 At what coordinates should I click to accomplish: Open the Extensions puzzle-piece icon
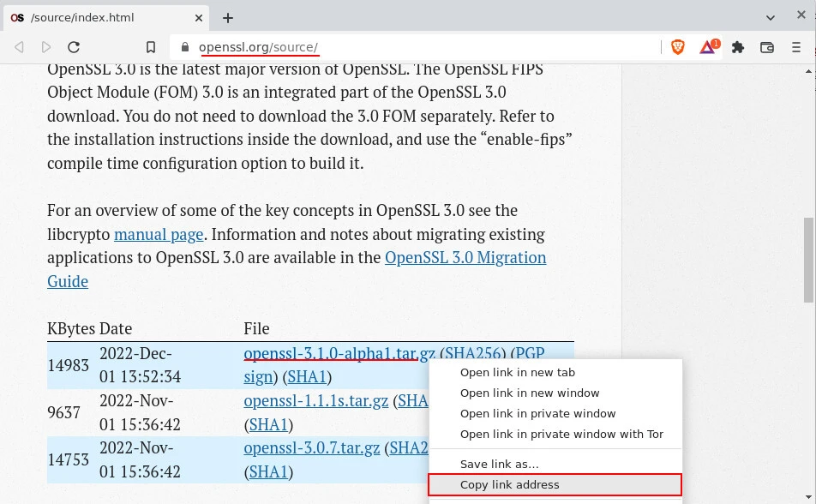(x=738, y=48)
